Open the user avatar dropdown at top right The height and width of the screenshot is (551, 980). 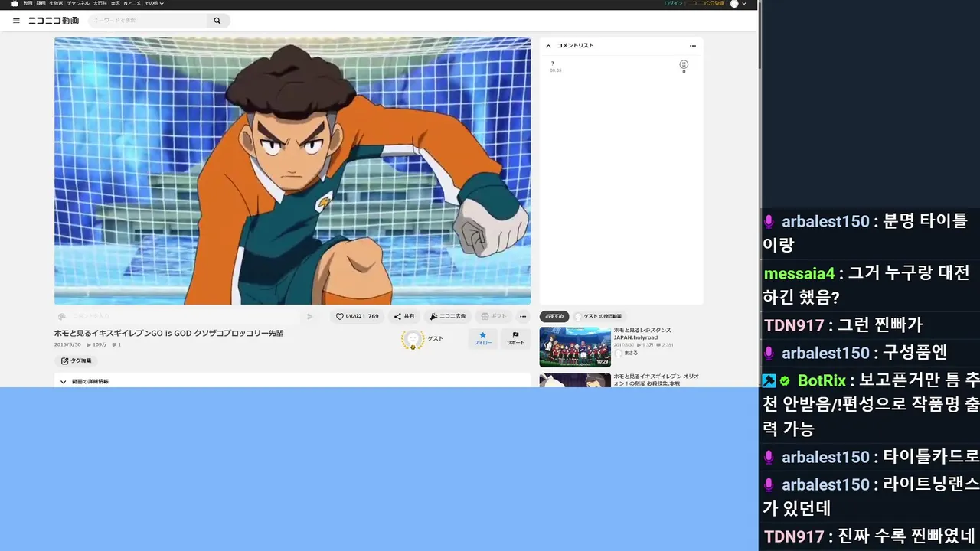point(738,4)
